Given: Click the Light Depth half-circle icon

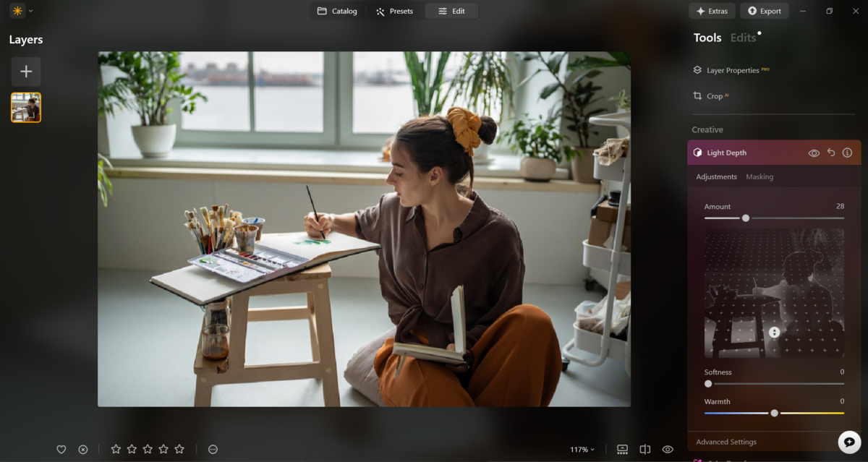Looking at the screenshot, I should coord(697,153).
